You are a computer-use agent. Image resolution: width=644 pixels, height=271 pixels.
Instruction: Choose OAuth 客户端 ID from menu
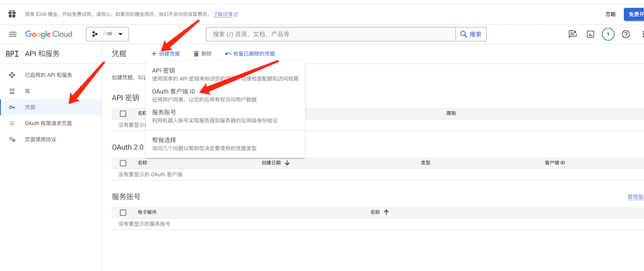pos(173,91)
